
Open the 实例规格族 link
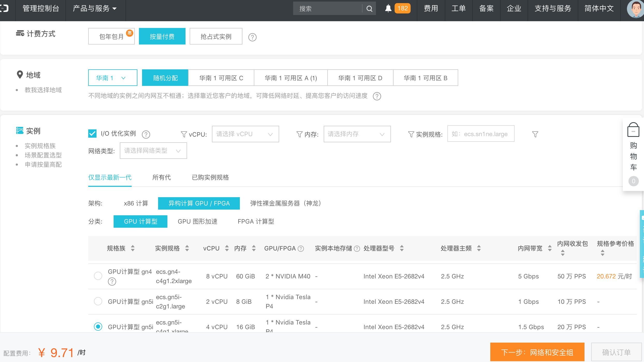pos(40,146)
